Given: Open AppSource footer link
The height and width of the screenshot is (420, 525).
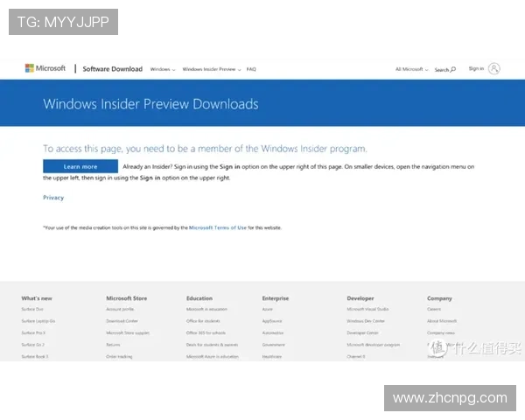Looking at the screenshot, I should tap(272, 321).
